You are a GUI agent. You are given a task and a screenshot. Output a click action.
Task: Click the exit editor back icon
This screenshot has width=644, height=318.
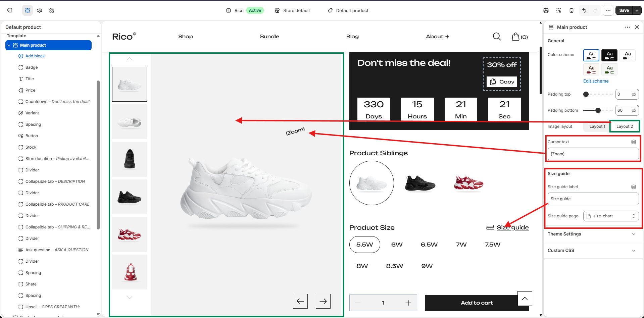9,10
